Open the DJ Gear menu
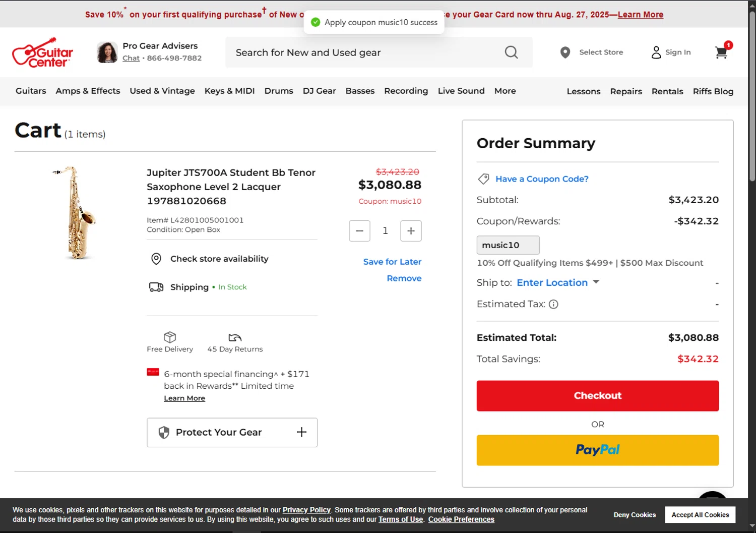The image size is (756, 533). click(x=319, y=91)
